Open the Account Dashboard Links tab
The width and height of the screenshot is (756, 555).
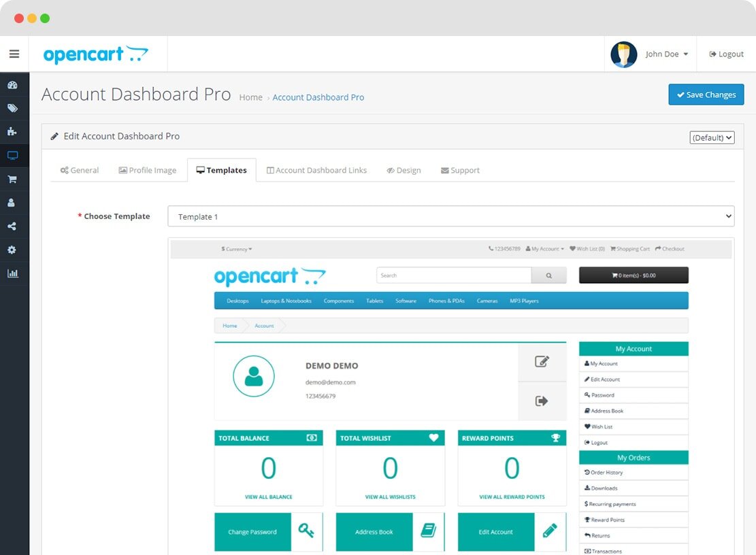pyautogui.click(x=316, y=170)
